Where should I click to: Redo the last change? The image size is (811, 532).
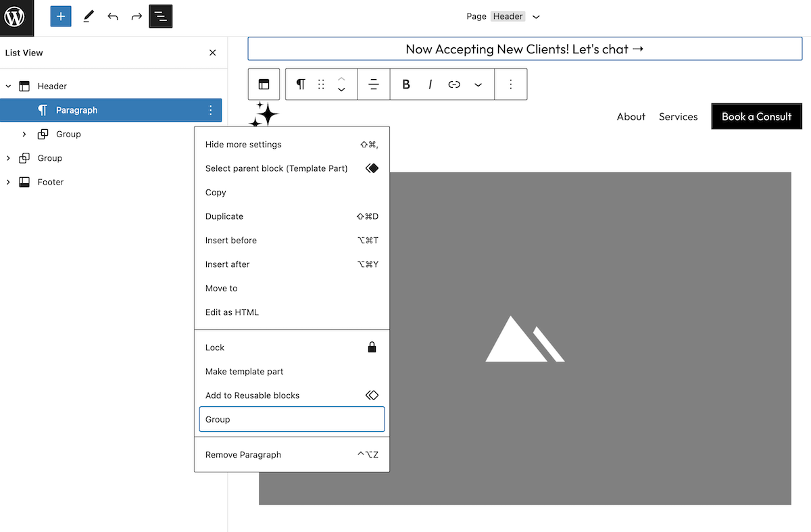coord(137,16)
